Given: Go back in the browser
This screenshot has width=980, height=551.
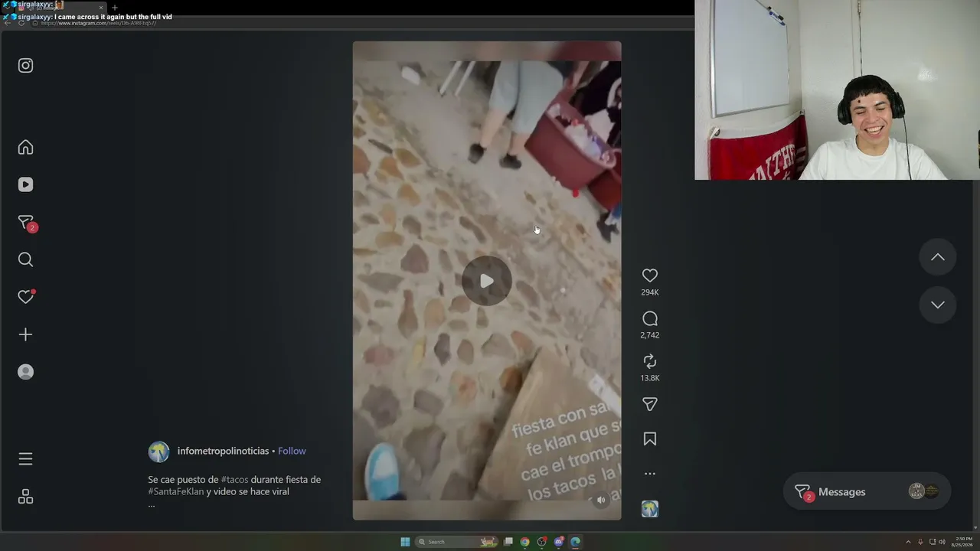Looking at the screenshot, I should pos(7,23).
